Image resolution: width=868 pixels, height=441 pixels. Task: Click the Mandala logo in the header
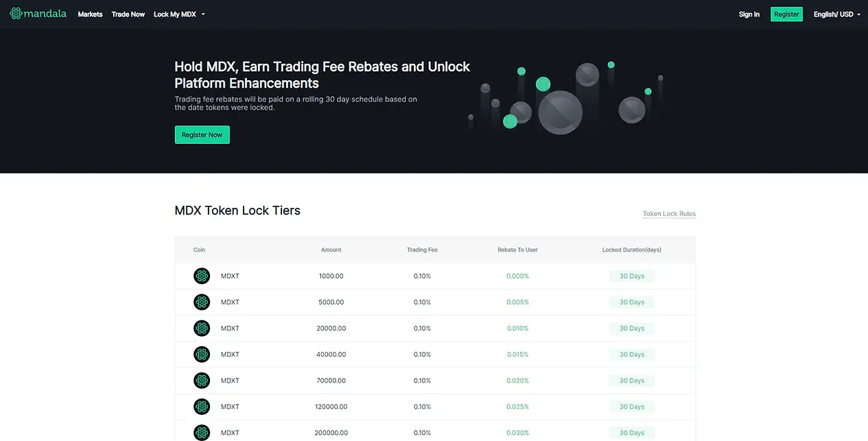(x=38, y=14)
